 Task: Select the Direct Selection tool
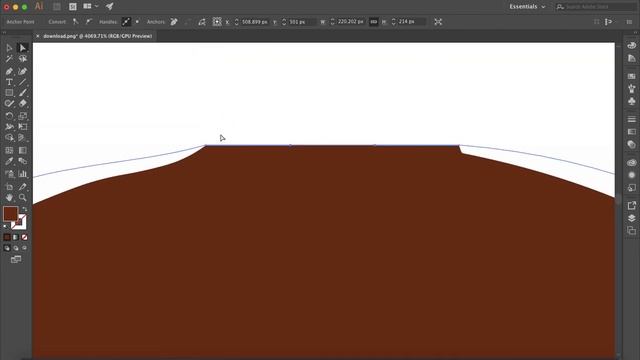(x=23, y=48)
